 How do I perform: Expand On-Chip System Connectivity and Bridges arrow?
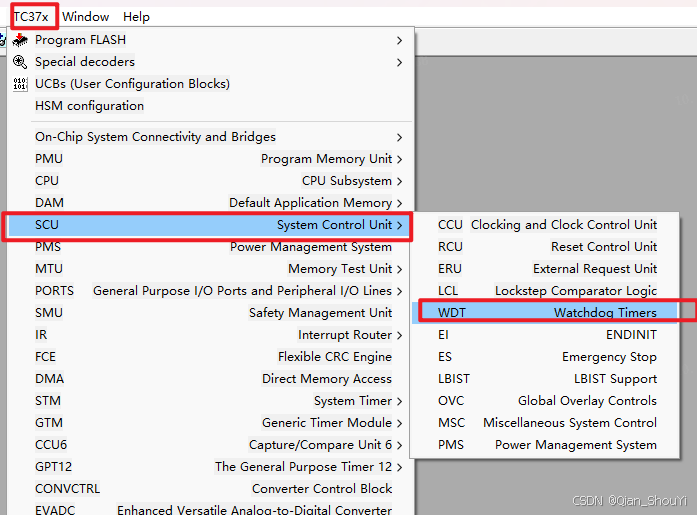pos(399,137)
